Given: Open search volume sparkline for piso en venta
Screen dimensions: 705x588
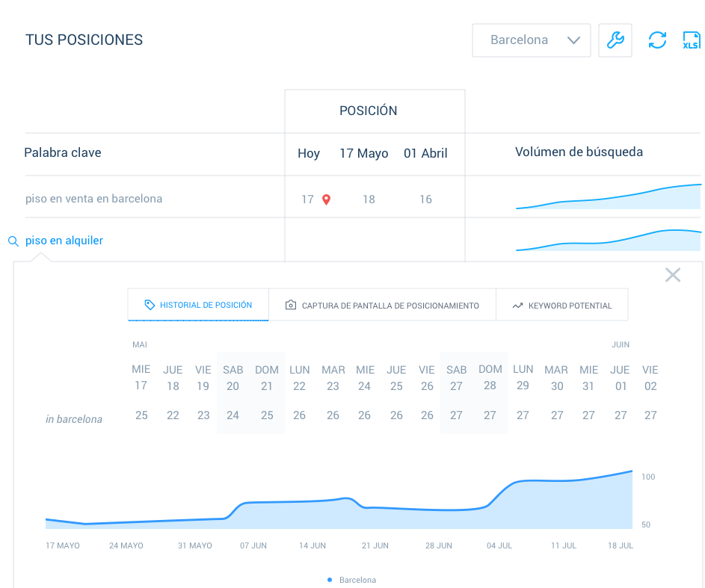Looking at the screenshot, I should 608,197.
